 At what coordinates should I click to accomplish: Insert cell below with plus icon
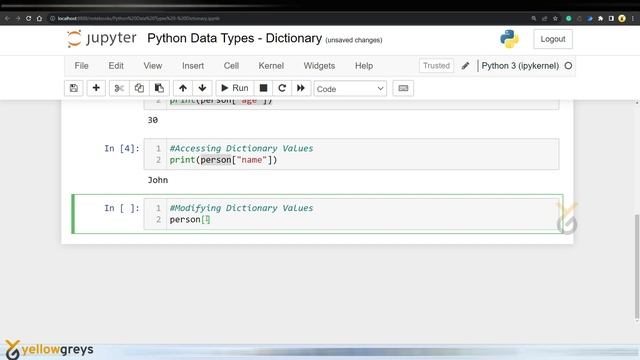point(96,88)
